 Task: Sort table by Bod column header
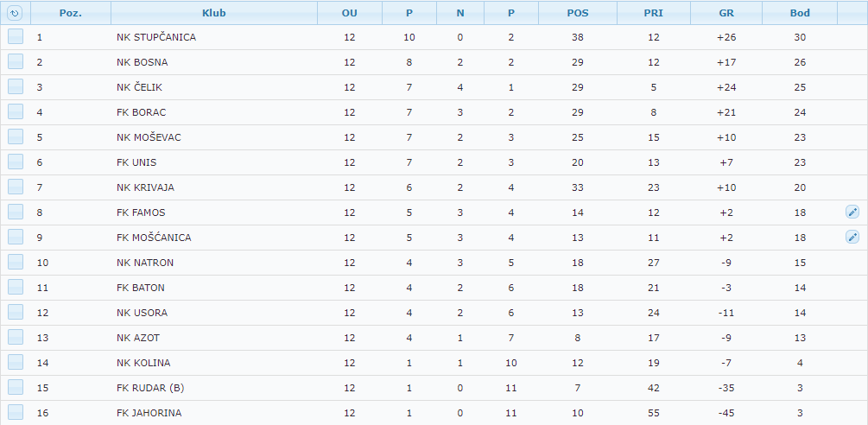[x=800, y=13]
